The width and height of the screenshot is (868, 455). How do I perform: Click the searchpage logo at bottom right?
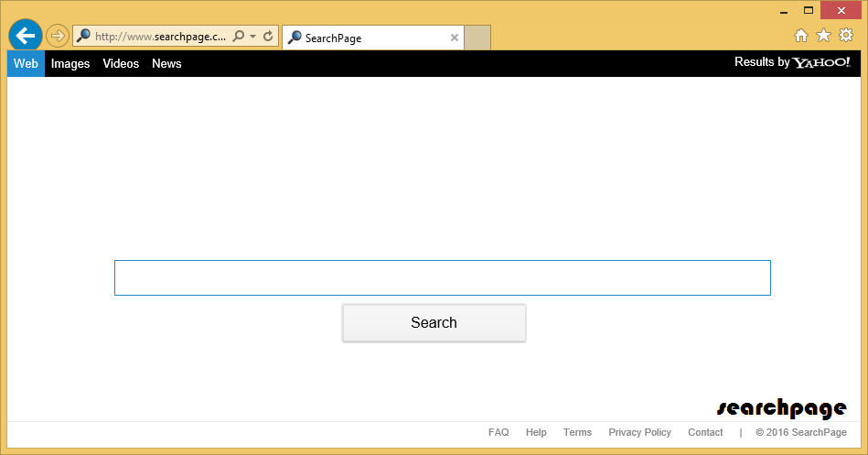coord(780,407)
